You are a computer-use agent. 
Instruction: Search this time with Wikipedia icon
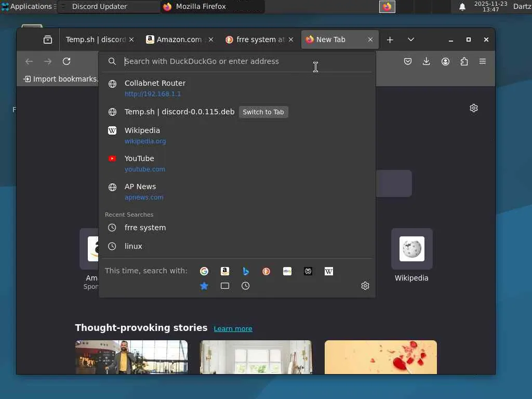click(329, 271)
